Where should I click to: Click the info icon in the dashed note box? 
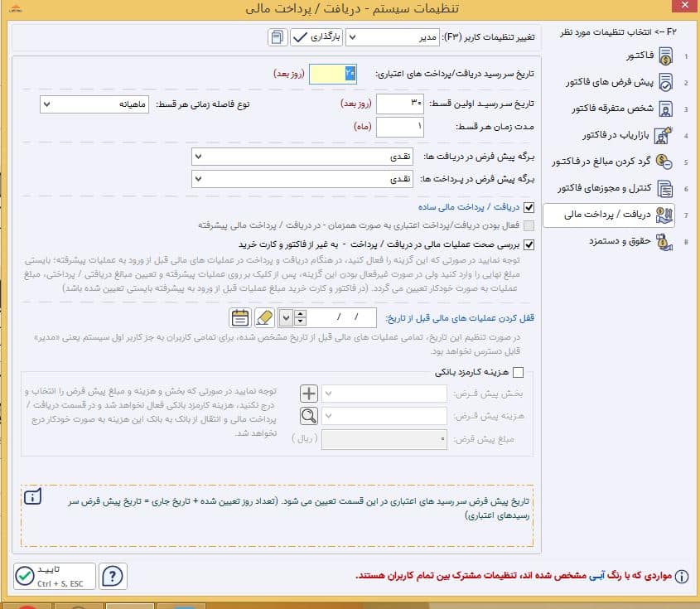tap(33, 496)
